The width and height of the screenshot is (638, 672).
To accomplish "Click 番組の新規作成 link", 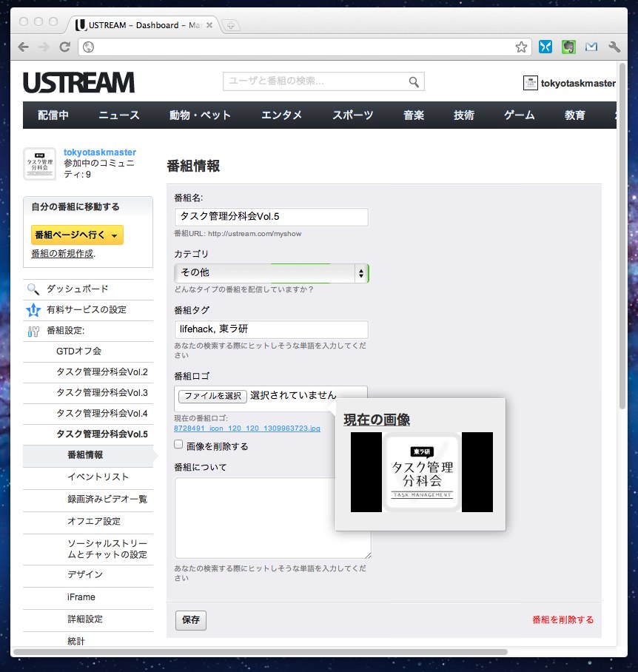I will point(62,254).
